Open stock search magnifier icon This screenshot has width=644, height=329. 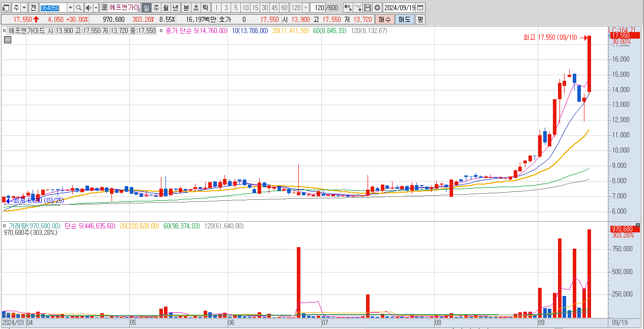79,8
